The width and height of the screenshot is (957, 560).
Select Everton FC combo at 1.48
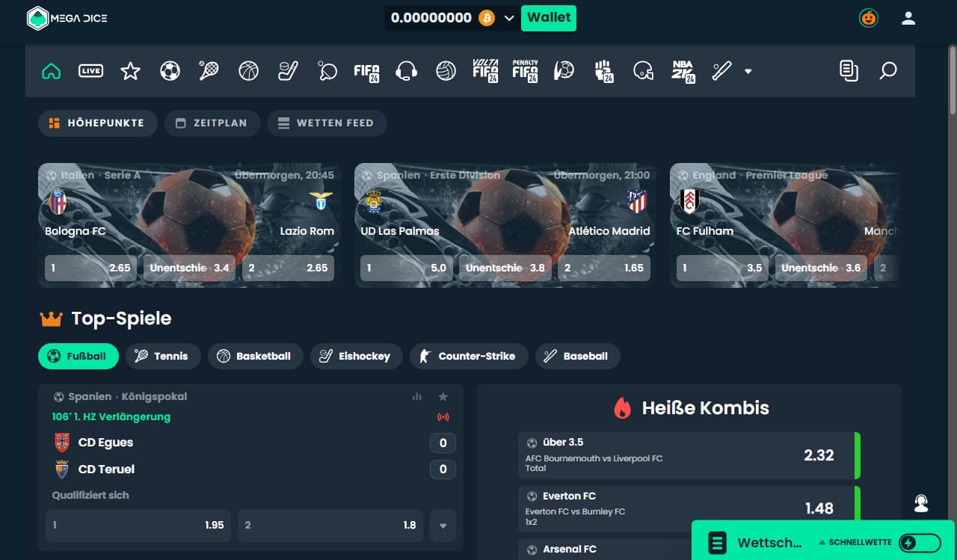point(689,508)
